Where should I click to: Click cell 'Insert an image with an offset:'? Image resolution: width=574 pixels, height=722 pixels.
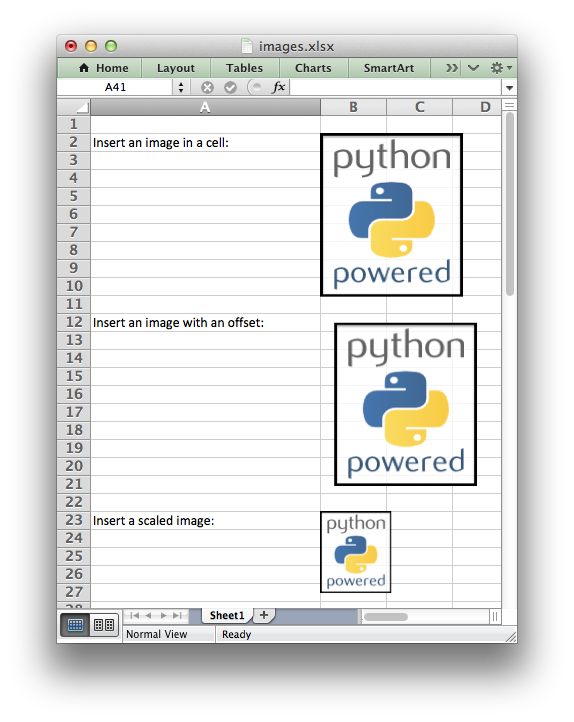point(205,322)
